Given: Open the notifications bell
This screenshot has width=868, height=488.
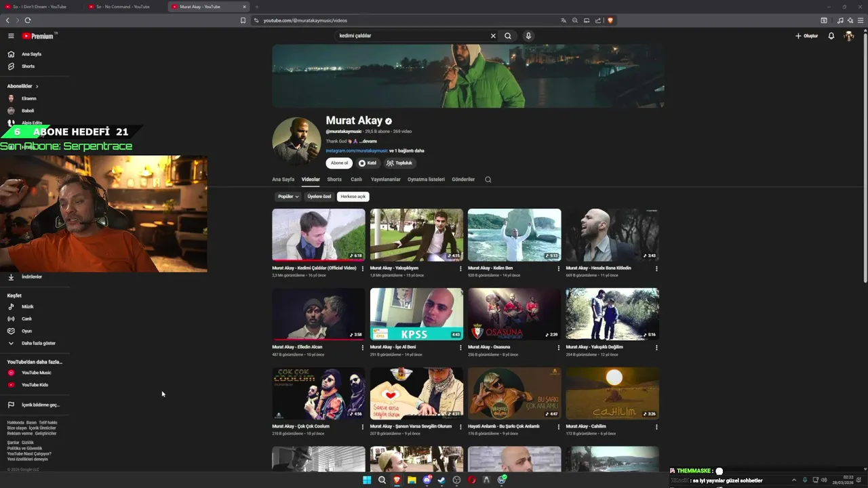Looking at the screenshot, I should (831, 36).
